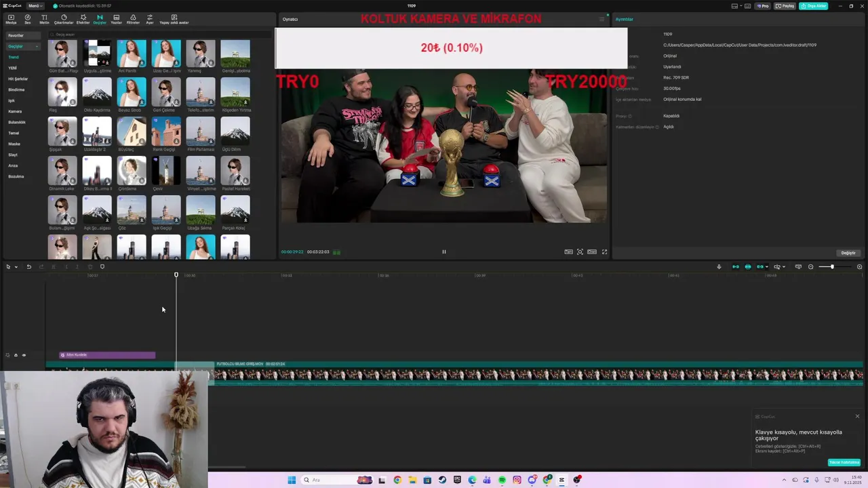This screenshot has width=868, height=488.
Task: Download the Yanmış transition
Action: click(211, 63)
